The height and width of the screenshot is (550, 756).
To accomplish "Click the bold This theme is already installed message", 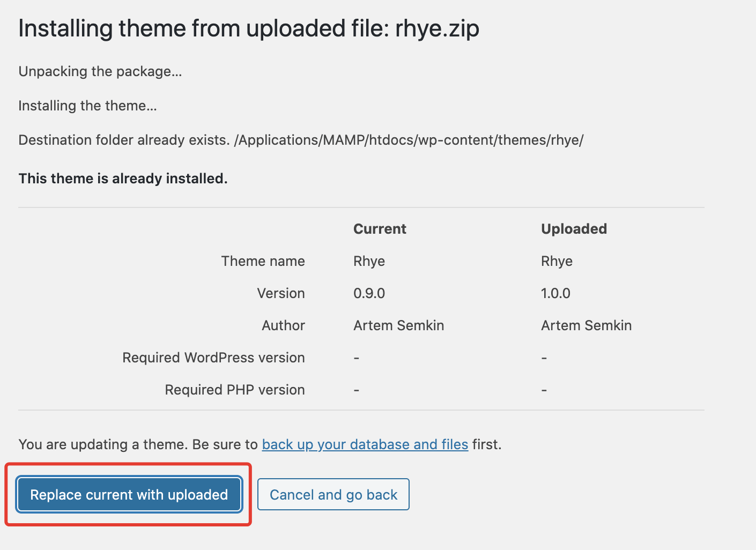I will click(123, 179).
